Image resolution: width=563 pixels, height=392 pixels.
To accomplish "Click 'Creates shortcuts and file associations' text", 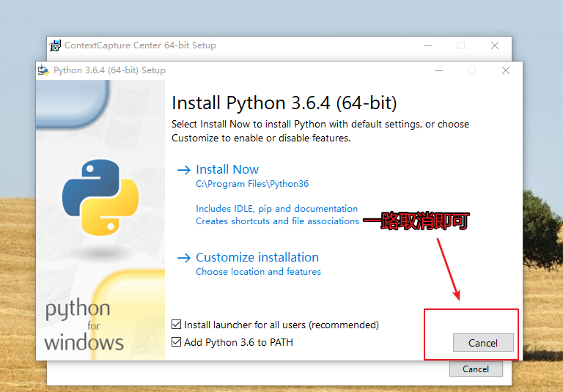I will [x=277, y=221].
